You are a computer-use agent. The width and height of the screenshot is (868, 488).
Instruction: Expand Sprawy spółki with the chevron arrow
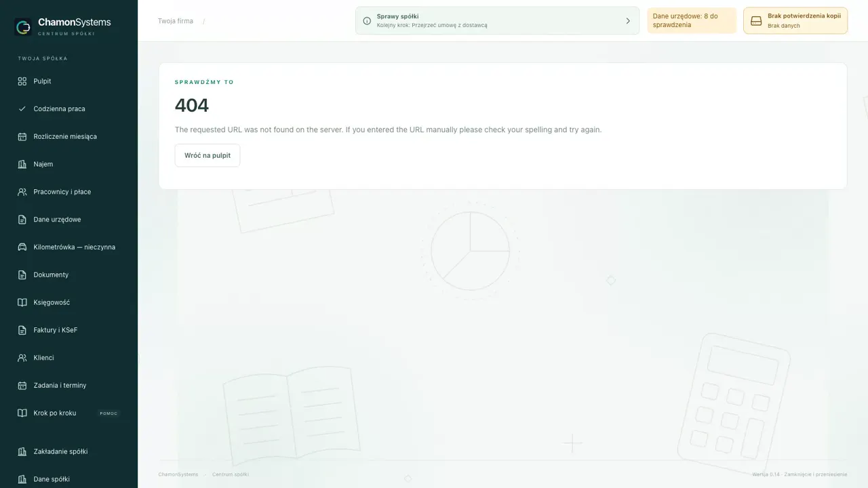tap(628, 21)
